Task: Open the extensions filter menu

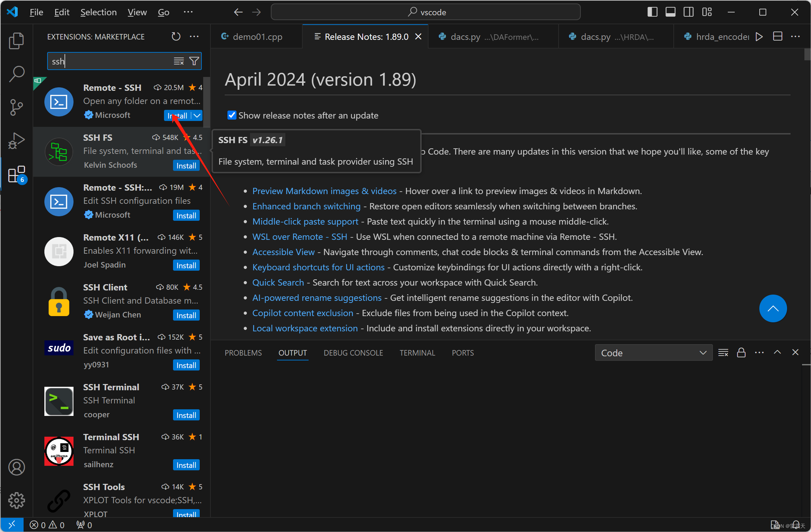Action: [194, 61]
